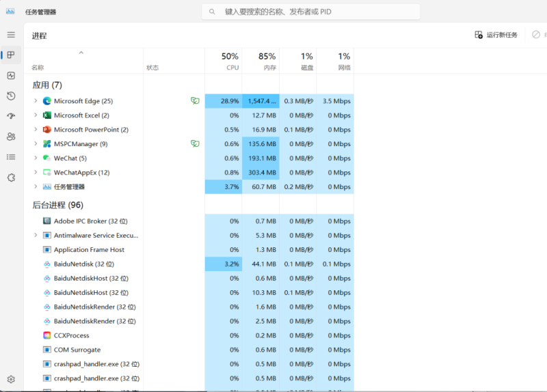This screenshot has height=392, width=547.
Task: Click the CCXProcess name text
Action: (x=72, y=335)
